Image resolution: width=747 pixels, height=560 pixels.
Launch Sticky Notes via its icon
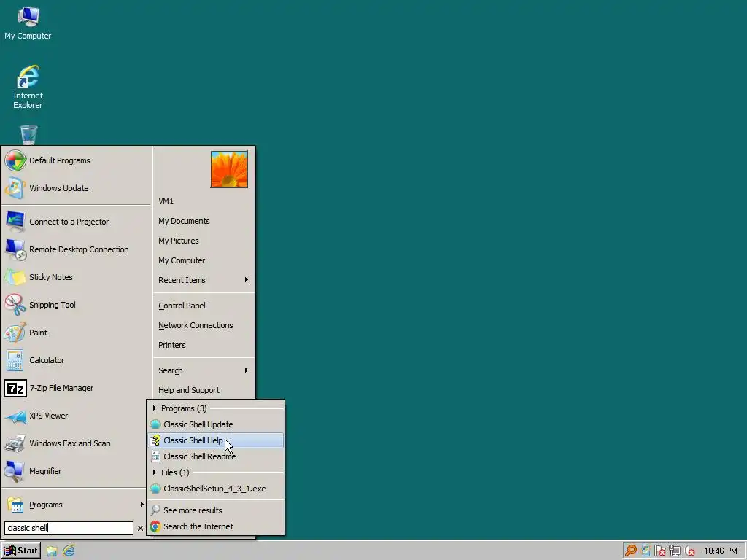pyautogui.click(x=15, y=276)
